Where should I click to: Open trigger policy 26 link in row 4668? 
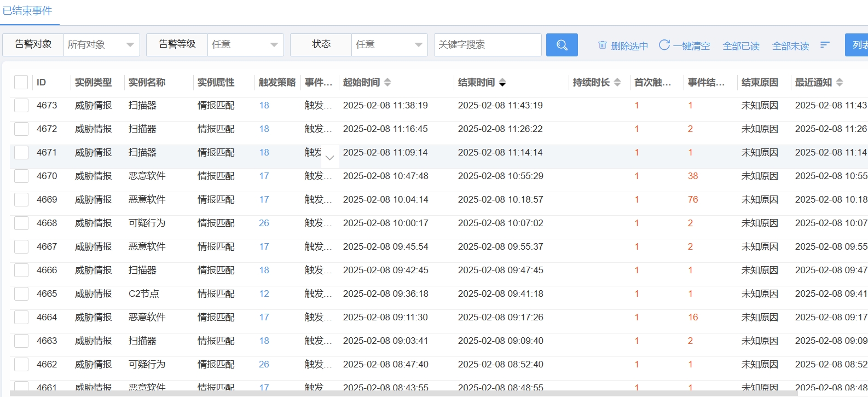(x=264, y=223)
